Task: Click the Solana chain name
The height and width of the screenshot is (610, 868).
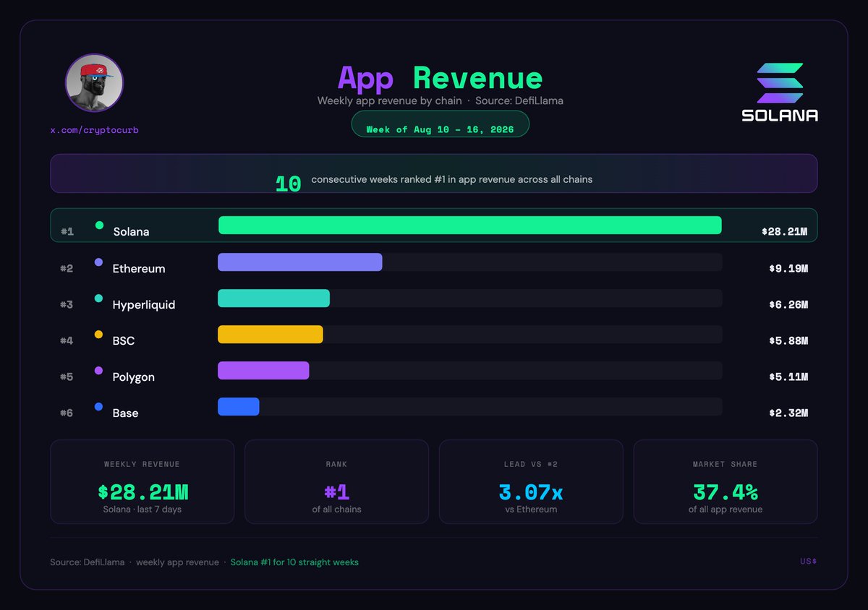Action: click(x=132, y=232)
